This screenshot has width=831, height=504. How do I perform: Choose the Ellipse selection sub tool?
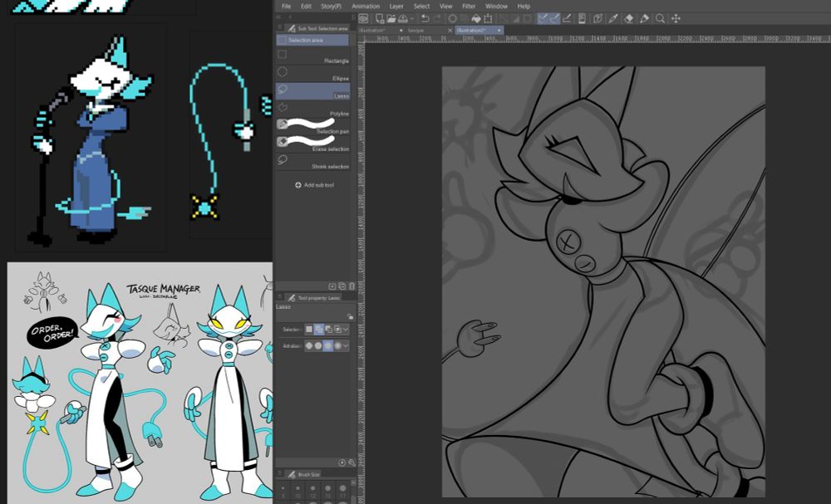click(312, 74)
